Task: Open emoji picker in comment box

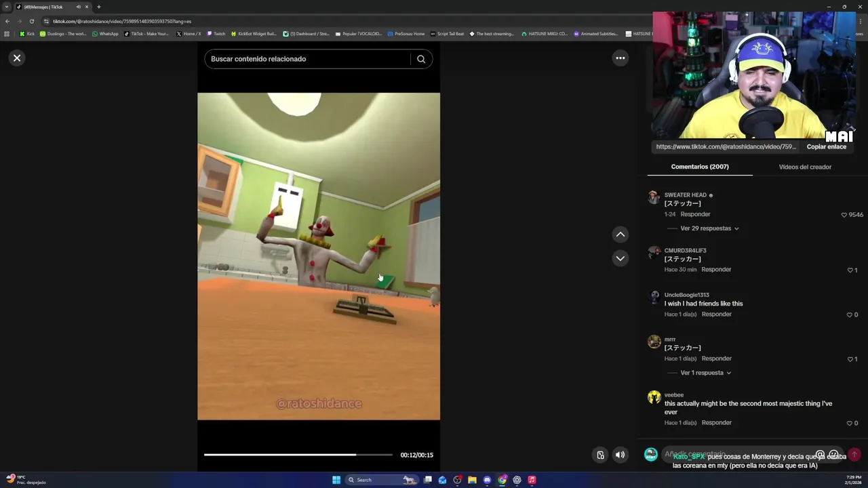Action: click(834, 455)
